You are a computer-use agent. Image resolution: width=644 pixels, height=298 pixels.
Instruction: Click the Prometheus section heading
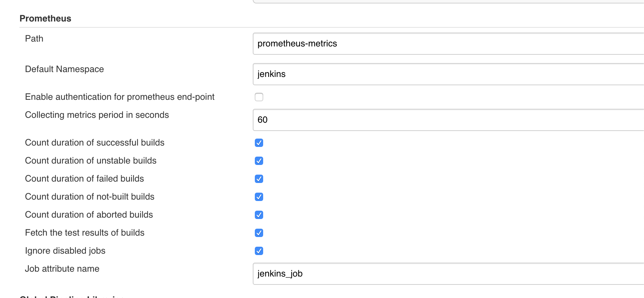click(x=45, y=19)
